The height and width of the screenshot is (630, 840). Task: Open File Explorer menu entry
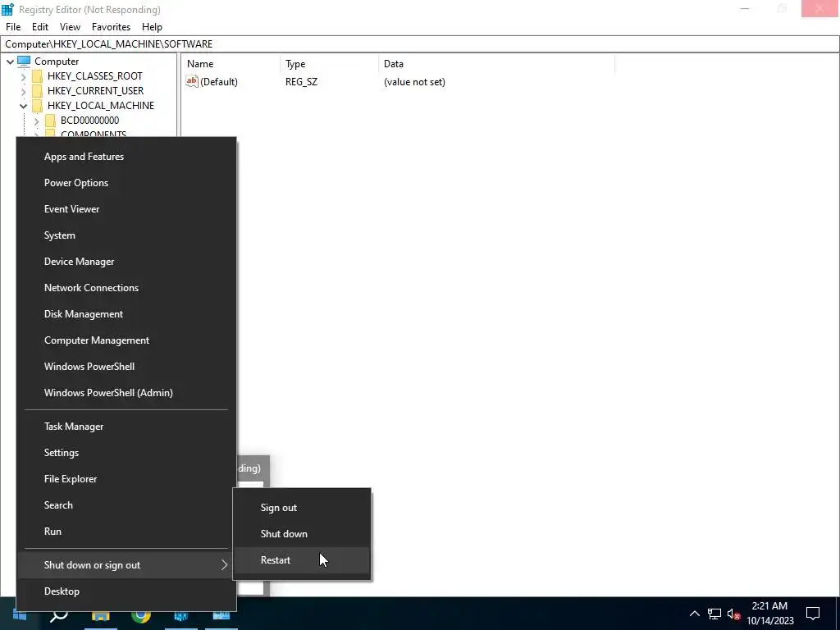tap(126, 479)
